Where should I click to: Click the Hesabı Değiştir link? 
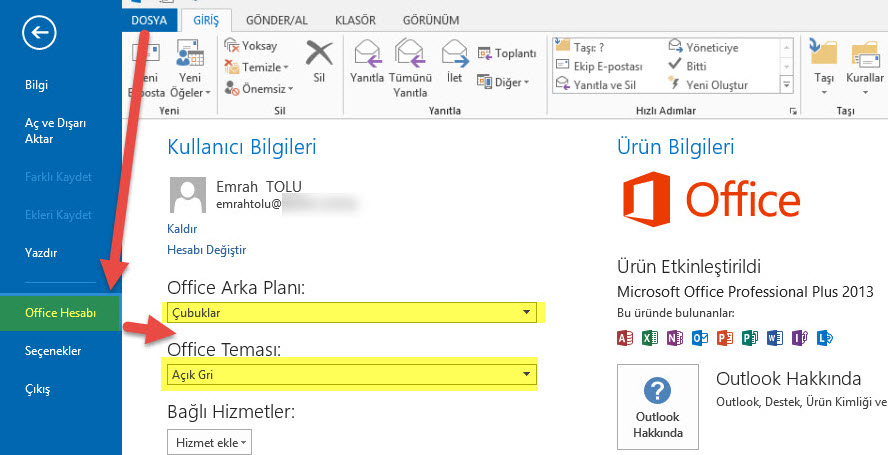pyautogui.click(x=206, y=250)
